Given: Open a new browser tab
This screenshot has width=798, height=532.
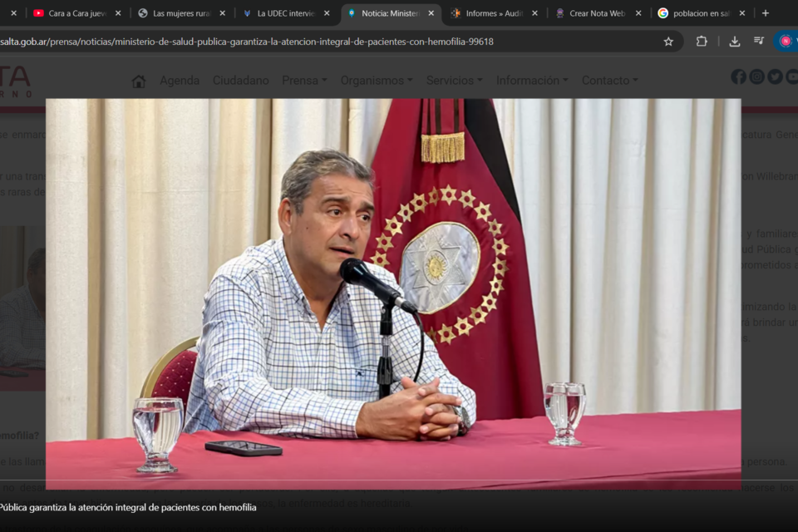Looking at the screenshot, I should click(766, 13).
